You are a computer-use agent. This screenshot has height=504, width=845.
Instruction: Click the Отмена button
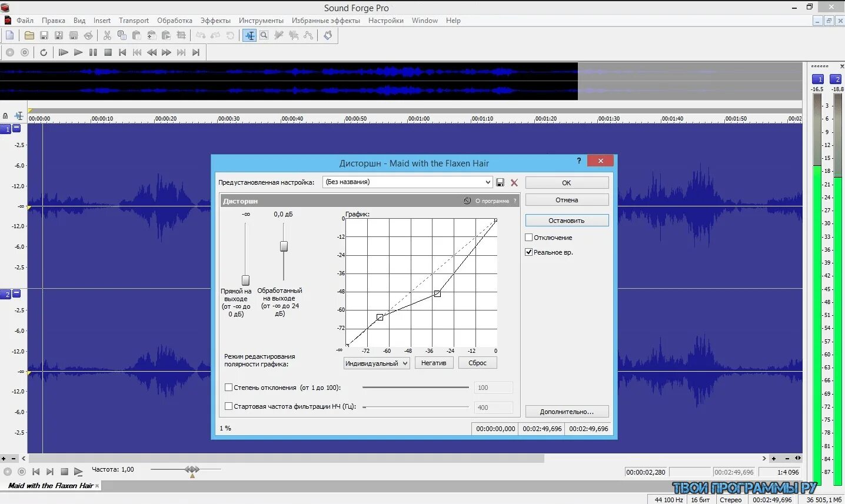(567, 200)
